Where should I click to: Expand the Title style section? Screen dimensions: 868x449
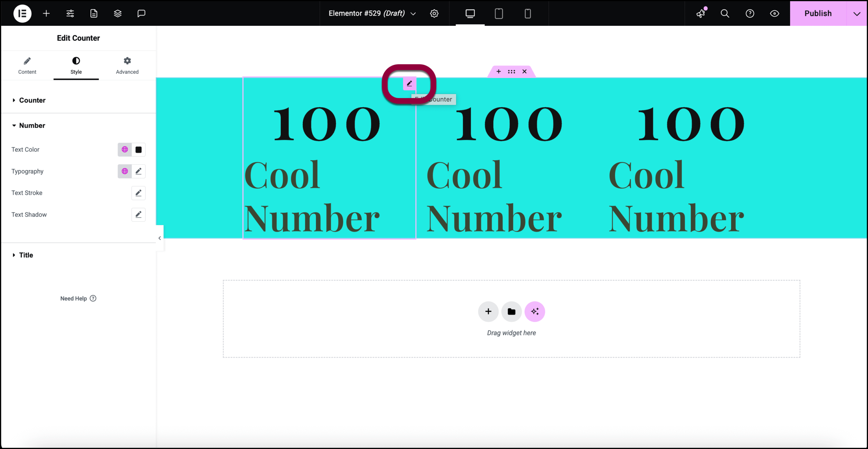(26, 255)
